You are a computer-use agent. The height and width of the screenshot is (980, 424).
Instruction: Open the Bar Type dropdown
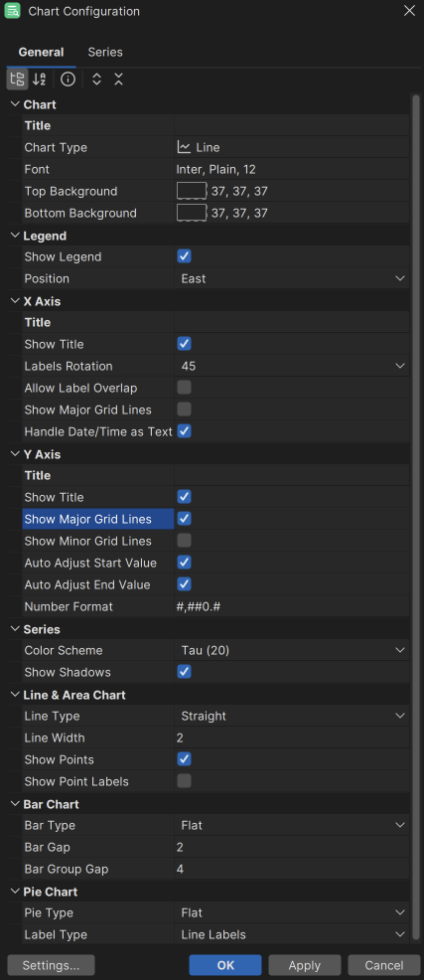(x=292, y=826)
